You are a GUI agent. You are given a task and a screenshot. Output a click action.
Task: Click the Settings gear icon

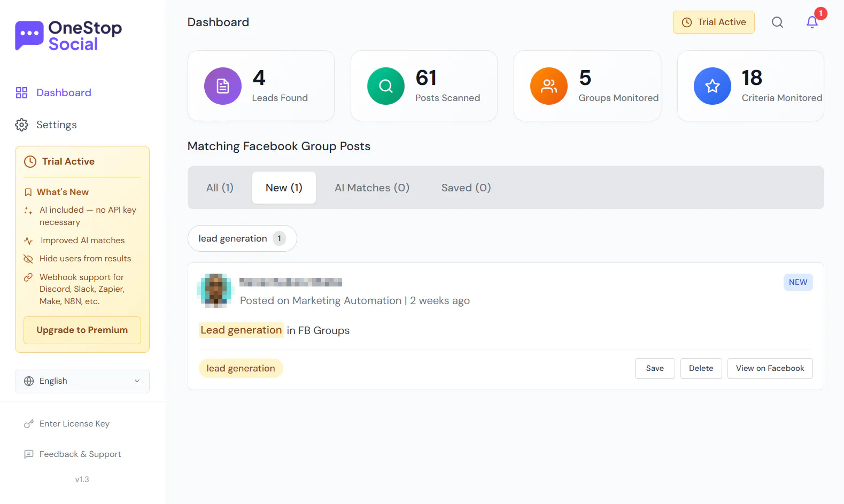tap(21, 125)
